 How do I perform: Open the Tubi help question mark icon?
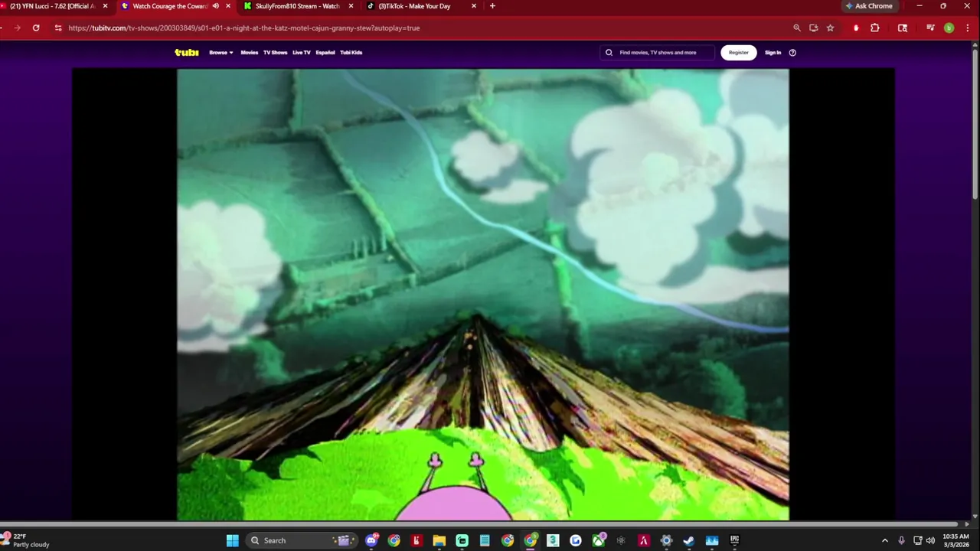coord(792,53)
